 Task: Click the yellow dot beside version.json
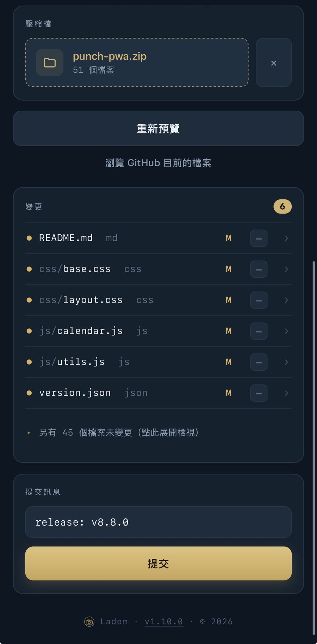[29, 393]
